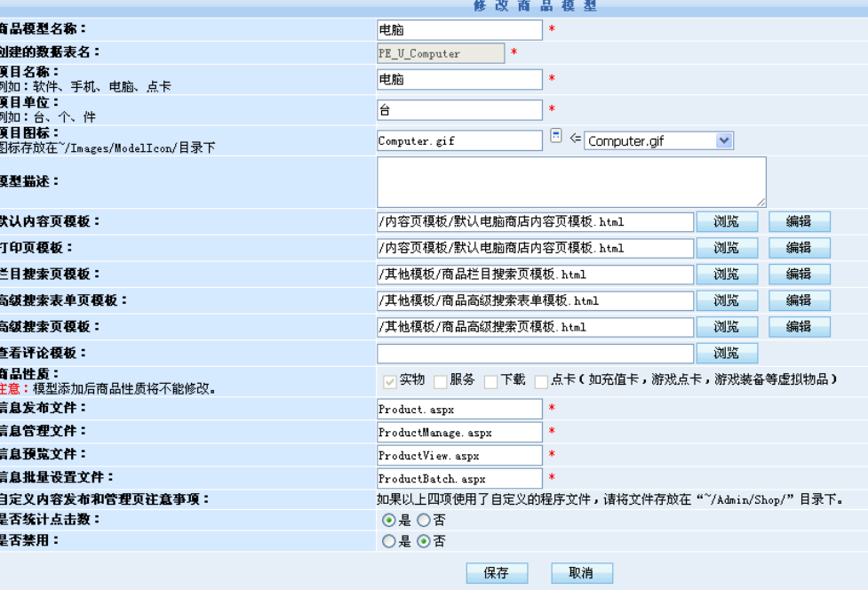
Task: Edit the 栏目搜索页模板 template
Action: click(800, 275)
